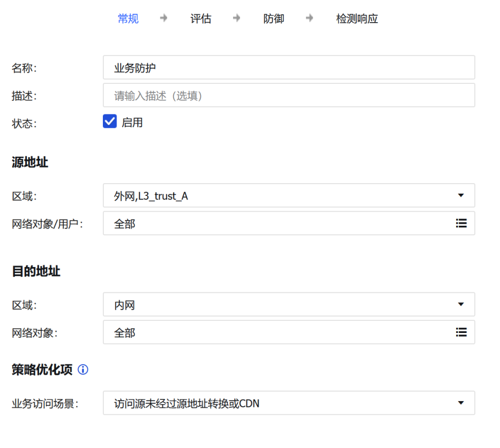Select the 常规 step tab
This screenshot has height=448, width=500.
tap(128, 19)
